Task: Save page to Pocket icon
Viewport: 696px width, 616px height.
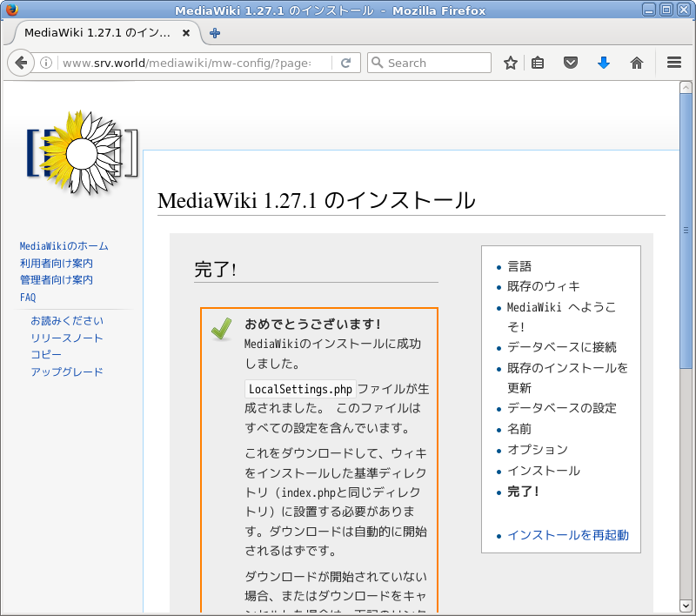Action: (x=571, y=63)
